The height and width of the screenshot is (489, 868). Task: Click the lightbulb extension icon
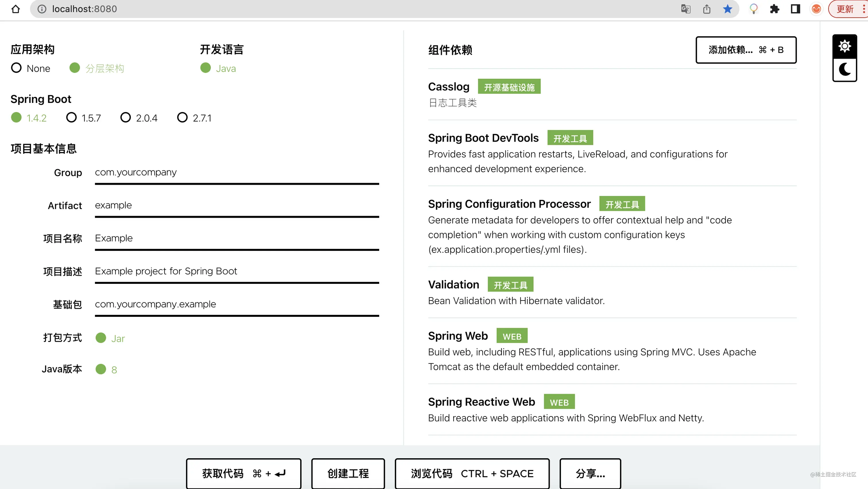[753, 9]
